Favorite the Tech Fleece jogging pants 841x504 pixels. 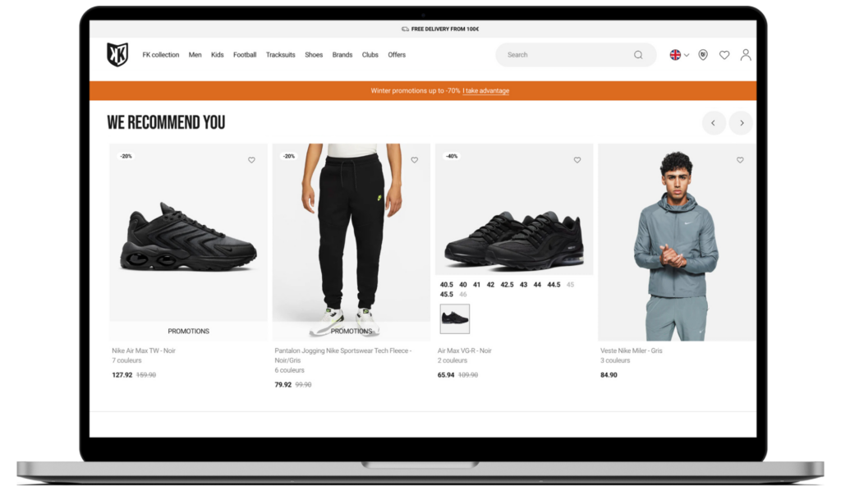(415, 160)
